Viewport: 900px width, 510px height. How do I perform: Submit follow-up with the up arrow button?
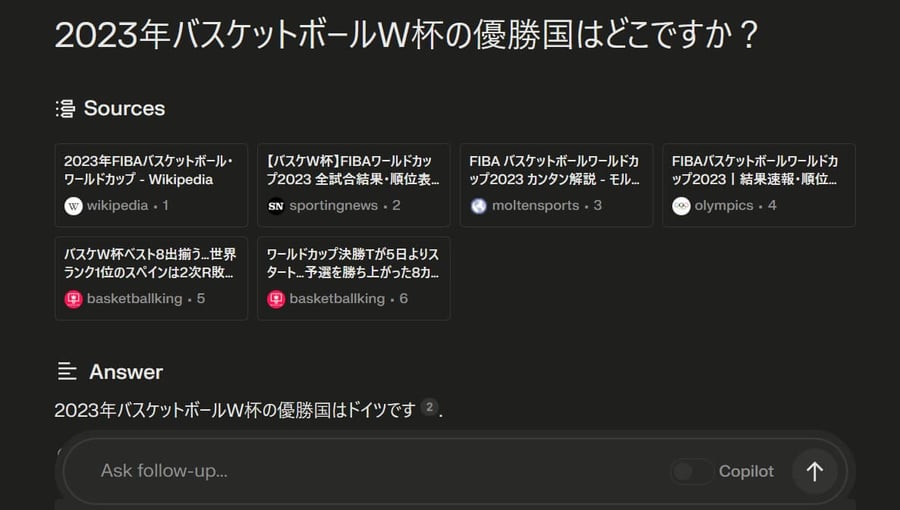[814, 472]
